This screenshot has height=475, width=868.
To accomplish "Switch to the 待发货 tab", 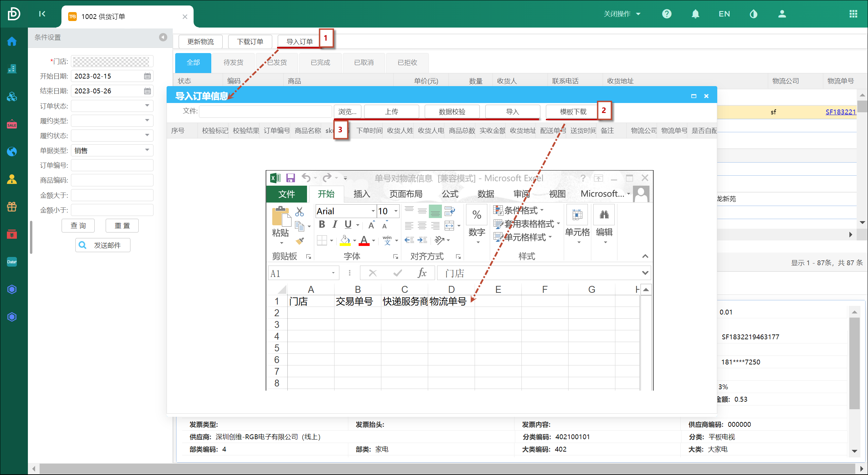I will point(233,63).
